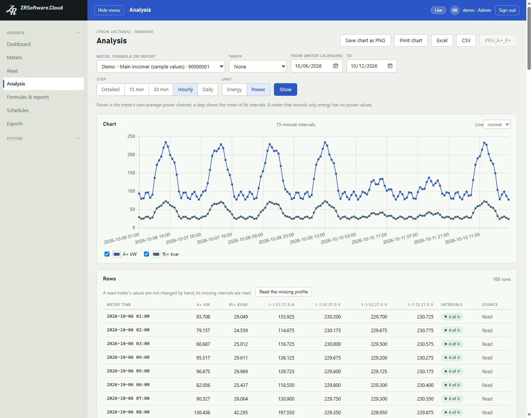Save chart as PNG
Viewport: 532px width, 418px height.
(x=366, y=41)
